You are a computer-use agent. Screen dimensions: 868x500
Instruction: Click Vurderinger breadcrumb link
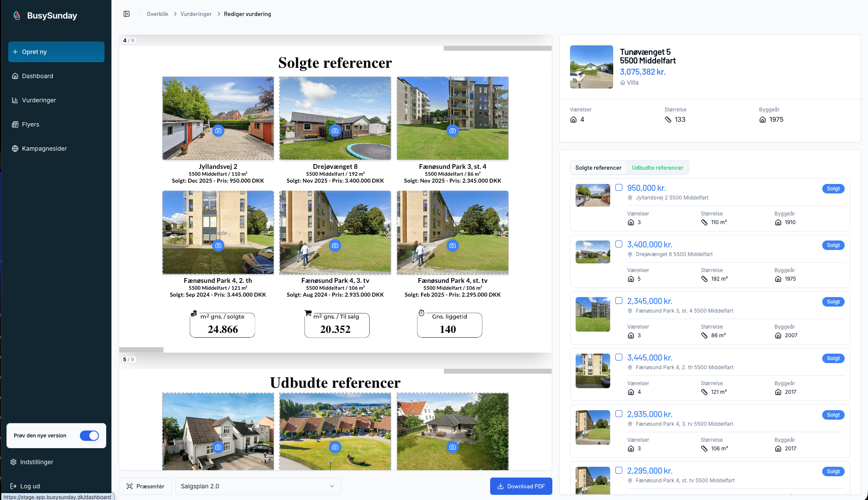coord(196,14)
